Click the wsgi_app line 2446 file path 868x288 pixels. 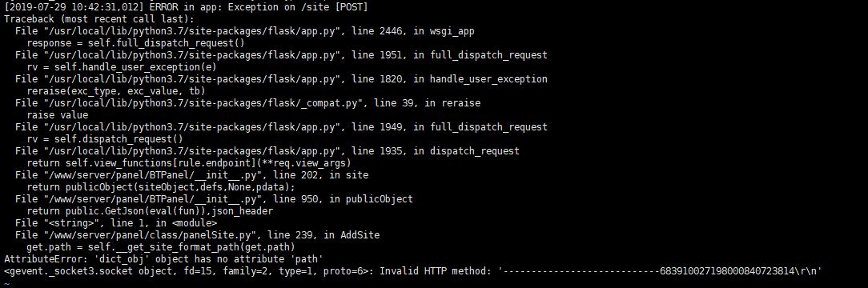245,31
